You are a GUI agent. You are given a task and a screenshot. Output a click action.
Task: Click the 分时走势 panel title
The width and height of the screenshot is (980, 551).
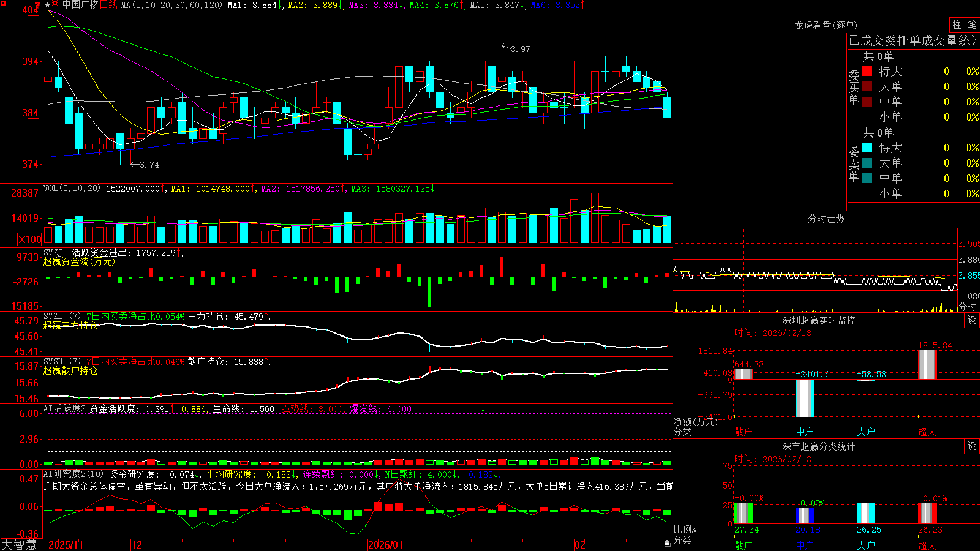pos(826,219)
